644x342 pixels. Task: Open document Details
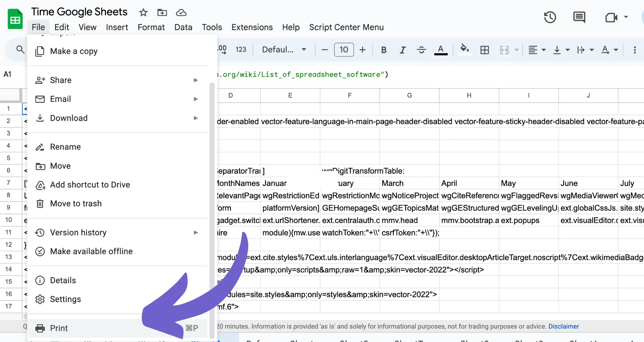[117, 280]
